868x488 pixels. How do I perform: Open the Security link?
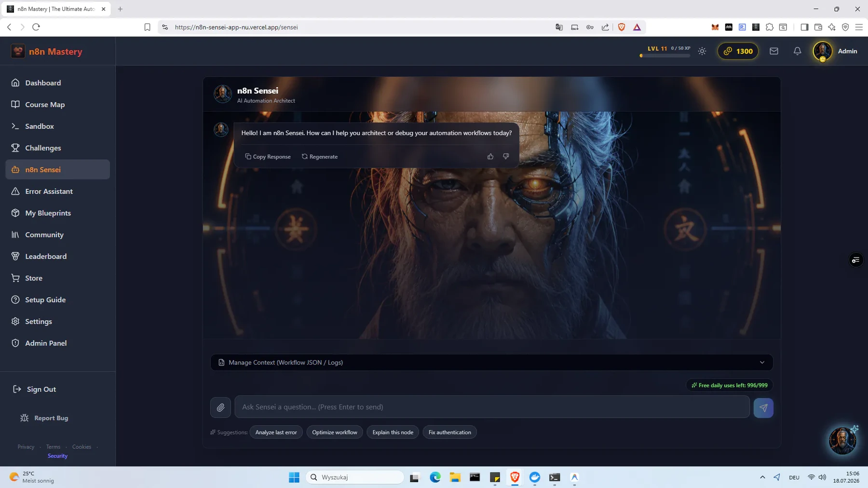click(x=57, y=456)
